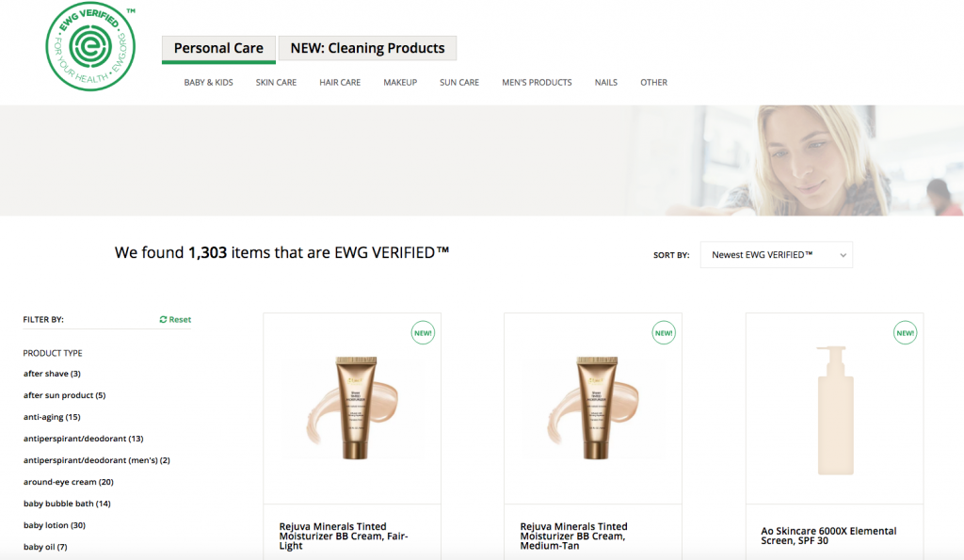Filter by antiperspirant/deodorant (men's) (2)
964x560 pixels.
pyautogui.click(x=97, y=460)
